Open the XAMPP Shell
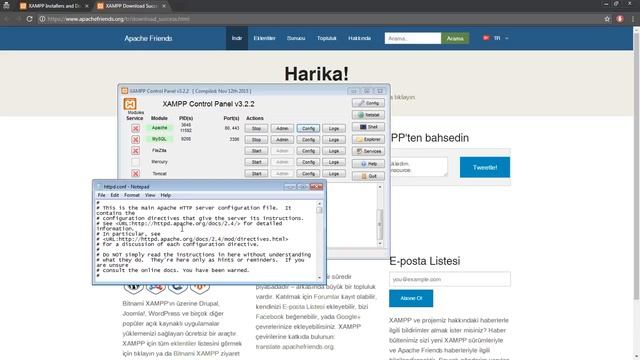Image resolution: width=640 pixels, height=360 pixels. click(368, 127)
